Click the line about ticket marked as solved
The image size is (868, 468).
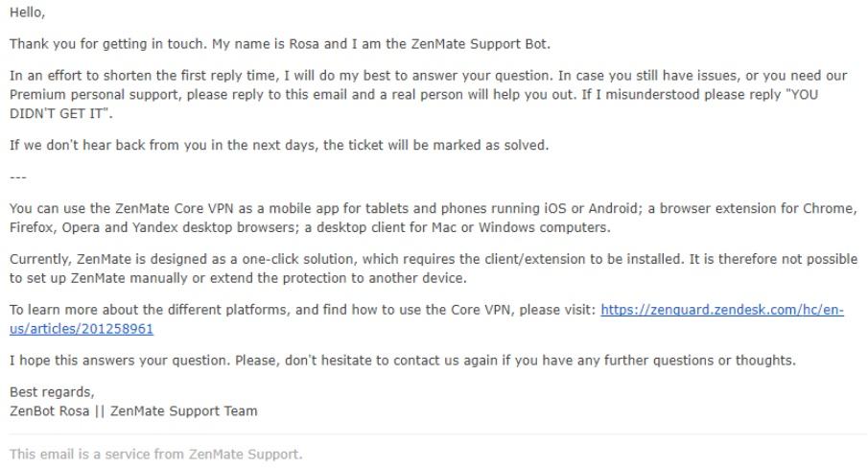click(279, 145)
